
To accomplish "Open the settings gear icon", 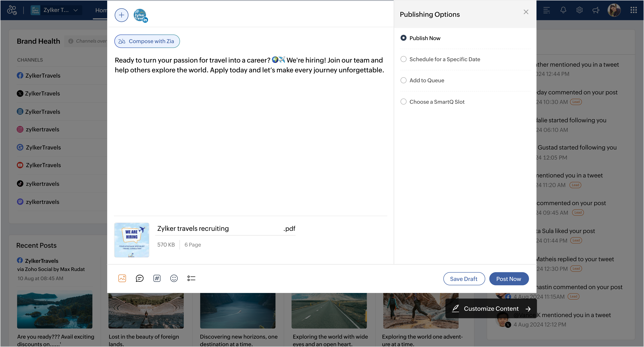I will [x=579, y=10].
